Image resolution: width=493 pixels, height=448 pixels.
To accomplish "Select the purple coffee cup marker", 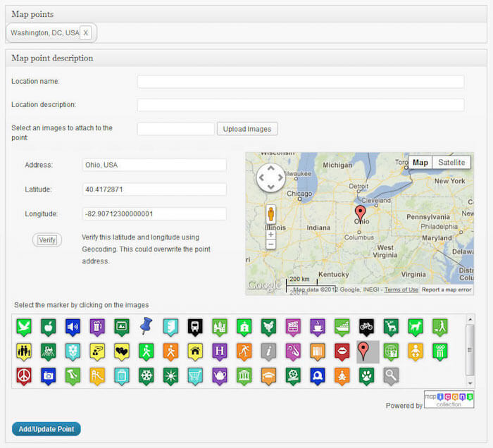I will [318, 327].
